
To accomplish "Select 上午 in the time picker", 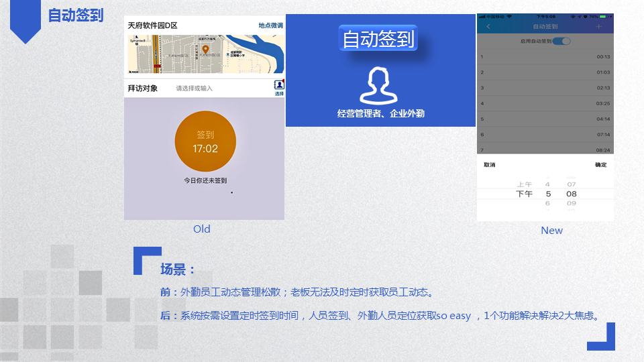I will click(524, 184).
